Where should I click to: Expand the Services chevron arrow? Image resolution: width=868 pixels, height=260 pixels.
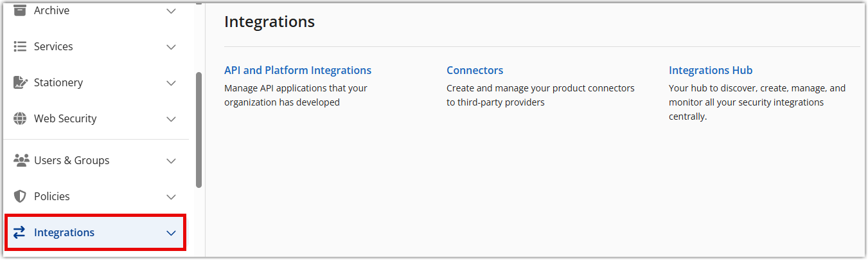(x=171, y=47)
